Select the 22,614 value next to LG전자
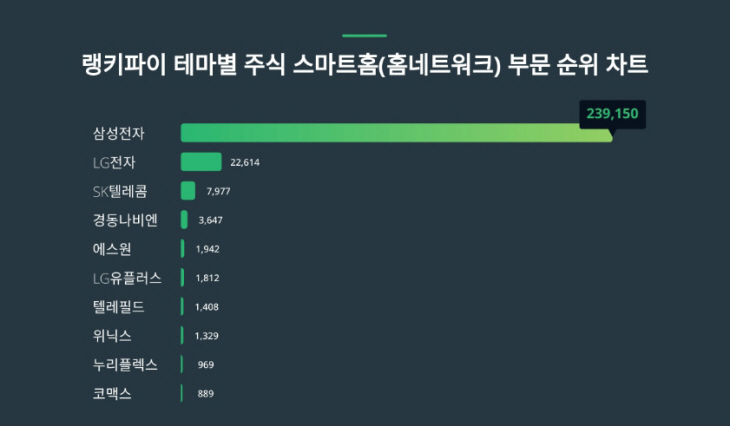730x426 pixels. click(x=245, y=162)
